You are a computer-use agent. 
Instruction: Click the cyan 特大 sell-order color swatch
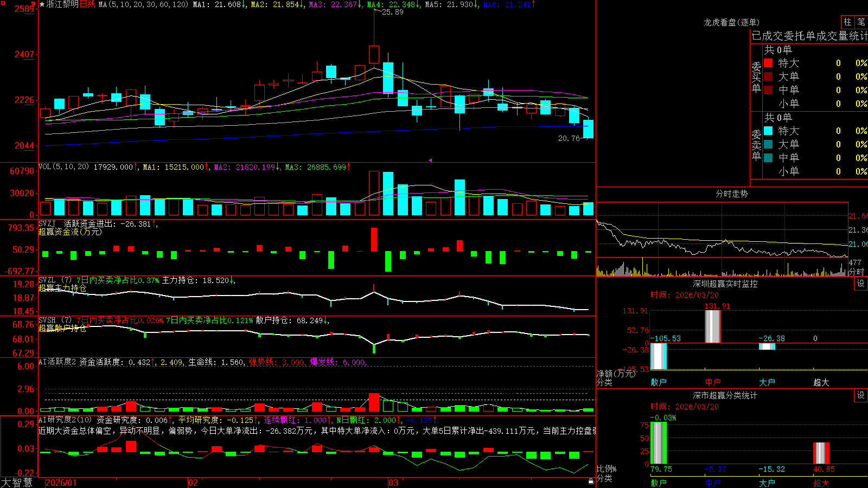[x=768, y=131]
